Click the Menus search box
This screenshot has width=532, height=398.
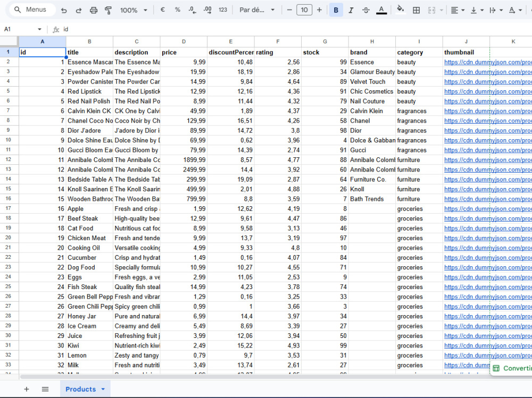[x=32, y=10]
